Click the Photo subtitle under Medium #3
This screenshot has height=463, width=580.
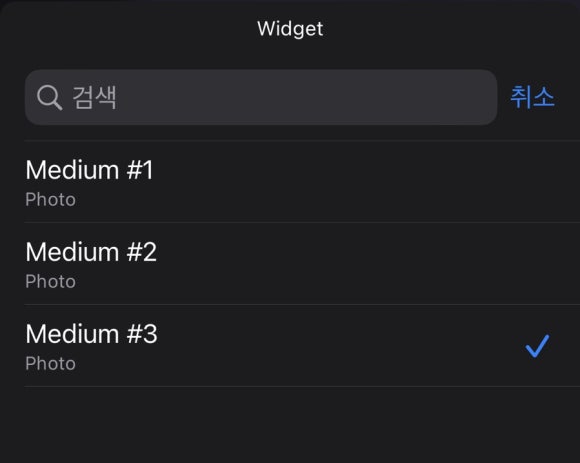click(51, 364)
